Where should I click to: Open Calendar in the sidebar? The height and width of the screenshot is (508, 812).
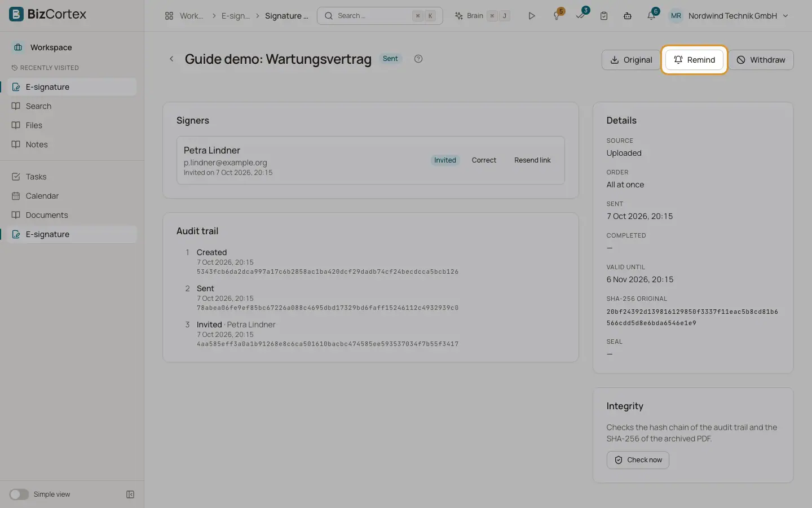pos(72,196)
